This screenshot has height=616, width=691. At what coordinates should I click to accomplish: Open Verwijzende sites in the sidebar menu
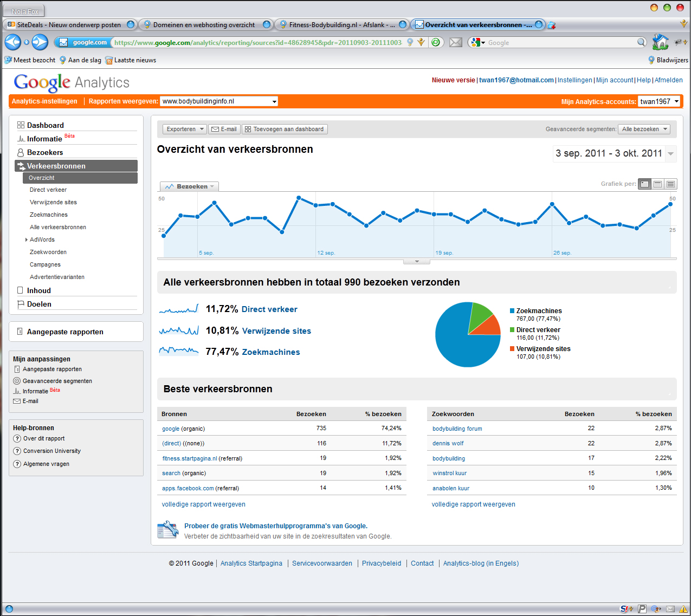[53, 202]
